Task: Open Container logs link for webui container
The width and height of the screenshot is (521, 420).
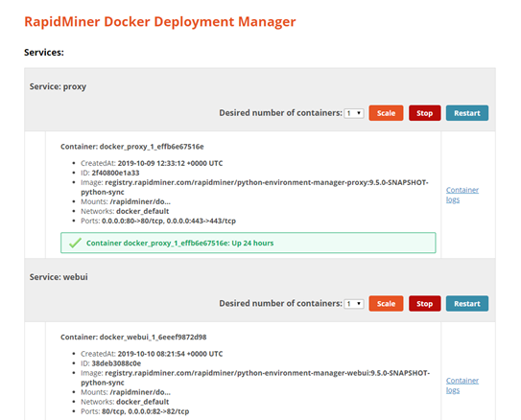Action: (462, 385)
